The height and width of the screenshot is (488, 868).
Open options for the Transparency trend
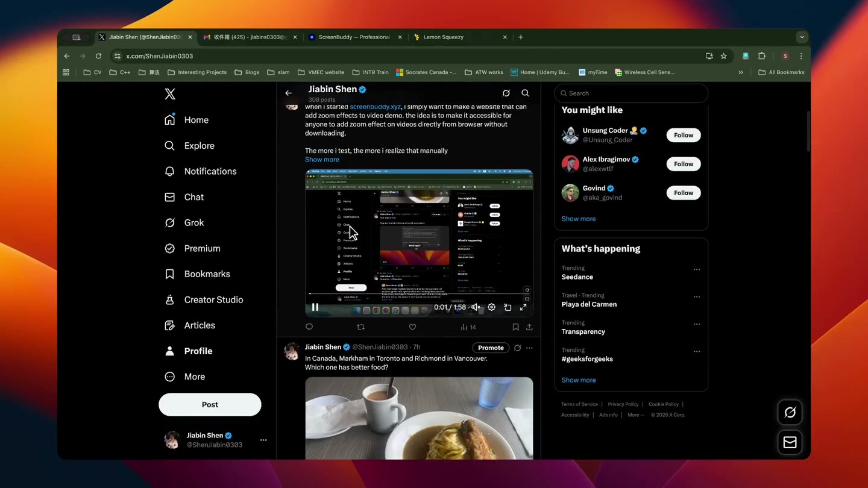point(697,324)
